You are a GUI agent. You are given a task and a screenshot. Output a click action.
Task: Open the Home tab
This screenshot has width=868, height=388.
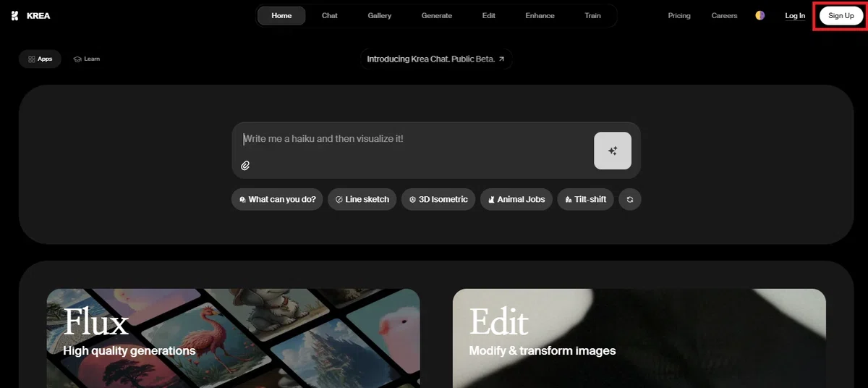pyautogui.click(x=281, y=15)
